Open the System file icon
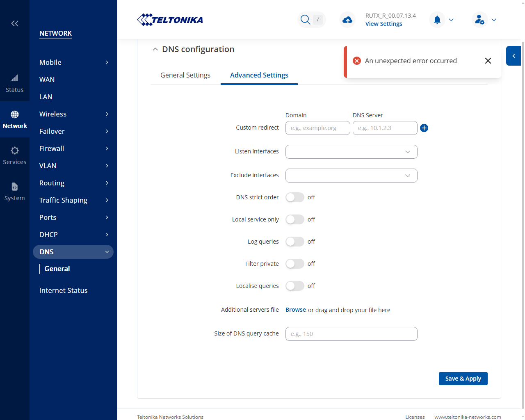Viewport: 525px width, 420px height. pos(15,187)
